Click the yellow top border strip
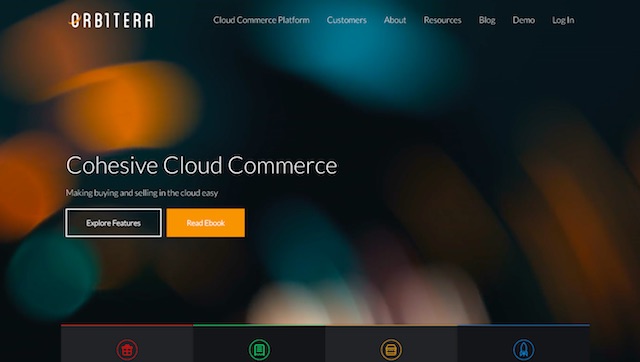The image size is (640, 362). coord(391,325)
